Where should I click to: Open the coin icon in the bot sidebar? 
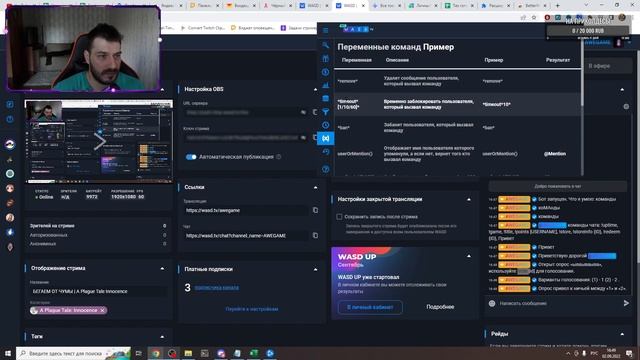pos(325,72)
